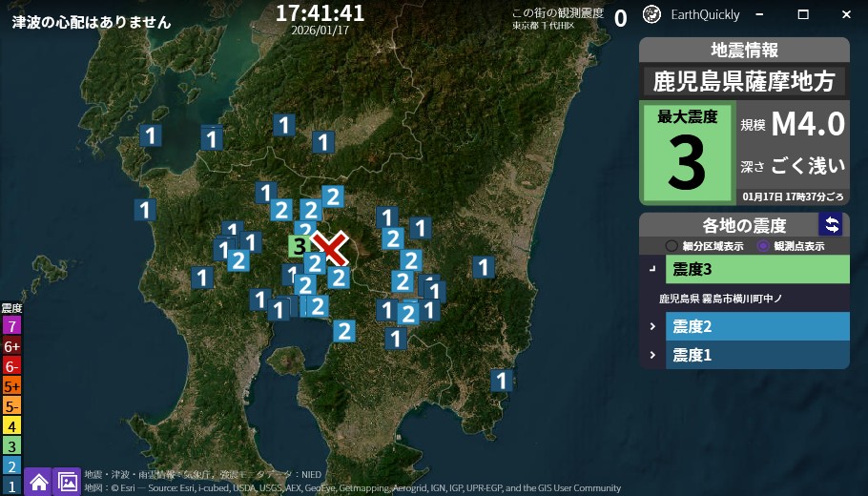Click the light orange 5- legend swatch
Image resolution: width=868 pixels, height=496 pixels.
11,406
